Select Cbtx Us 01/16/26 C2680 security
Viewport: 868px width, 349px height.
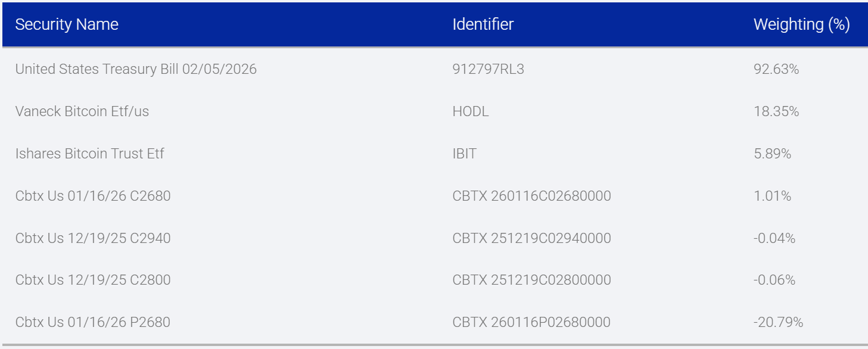93,196
